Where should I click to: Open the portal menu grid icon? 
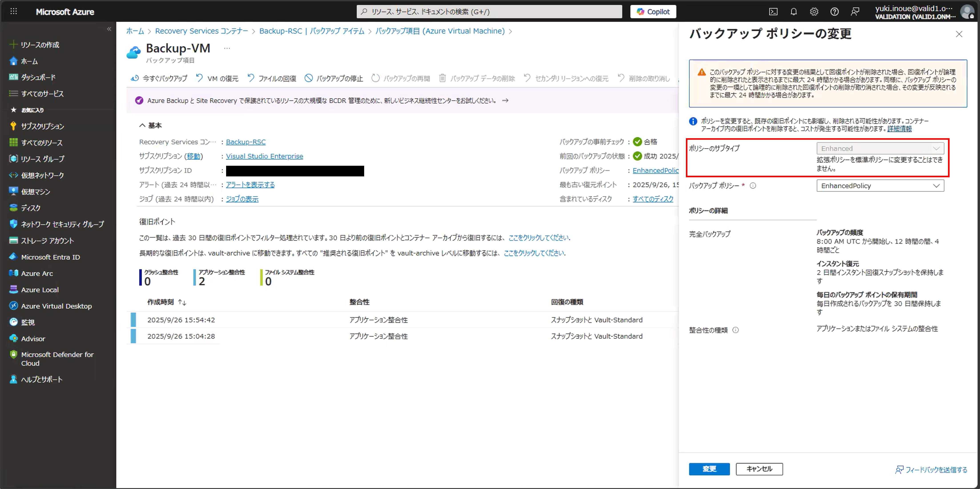tap(14, 11)
